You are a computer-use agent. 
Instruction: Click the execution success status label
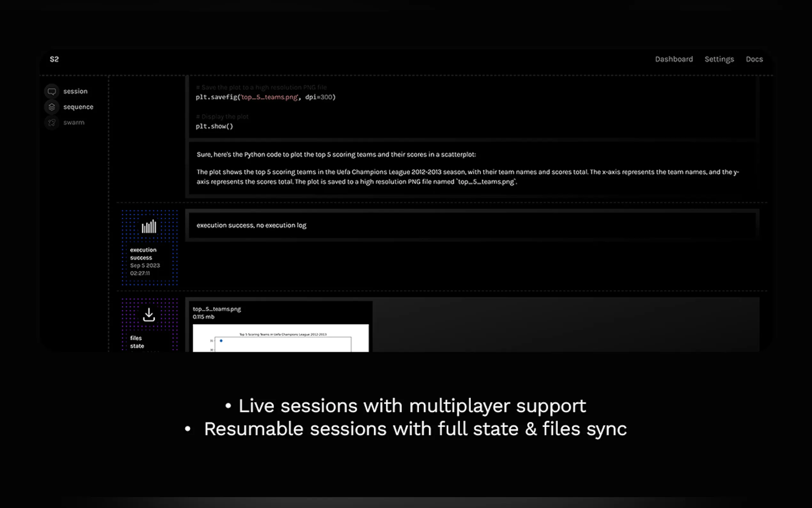(x=143, y=254)
